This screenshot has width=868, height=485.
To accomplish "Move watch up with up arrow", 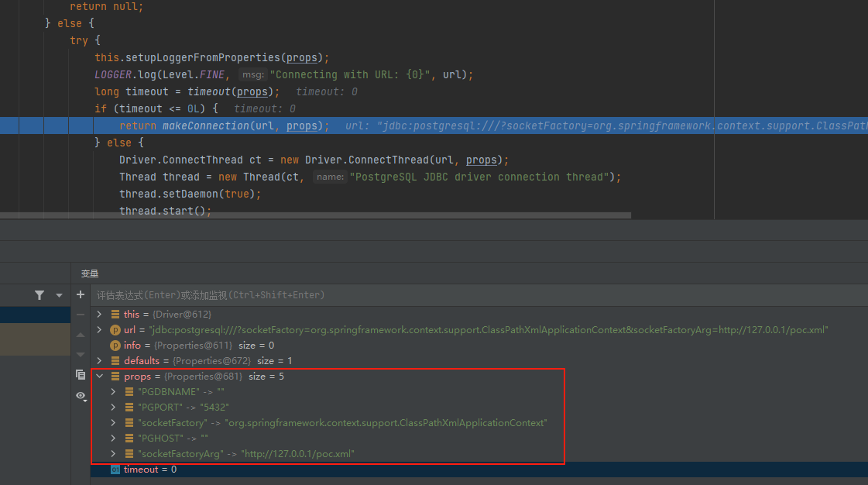I will coord(81,335).
